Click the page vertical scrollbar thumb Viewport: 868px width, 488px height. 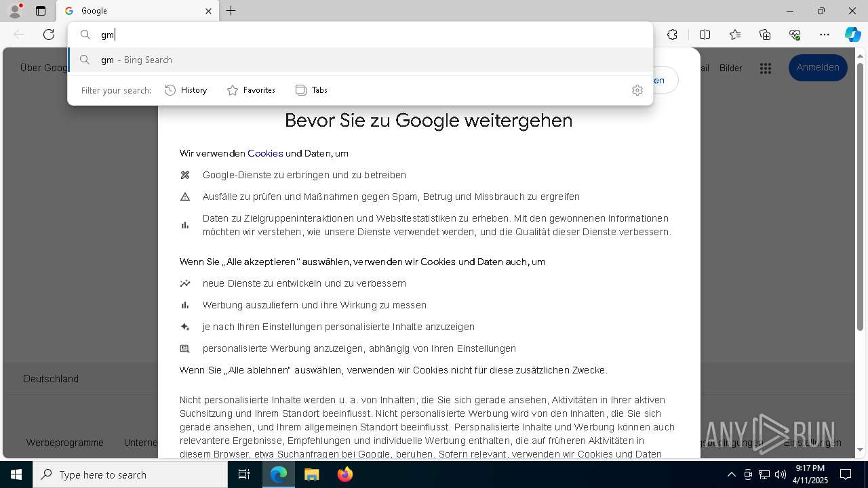coord(861,197)
